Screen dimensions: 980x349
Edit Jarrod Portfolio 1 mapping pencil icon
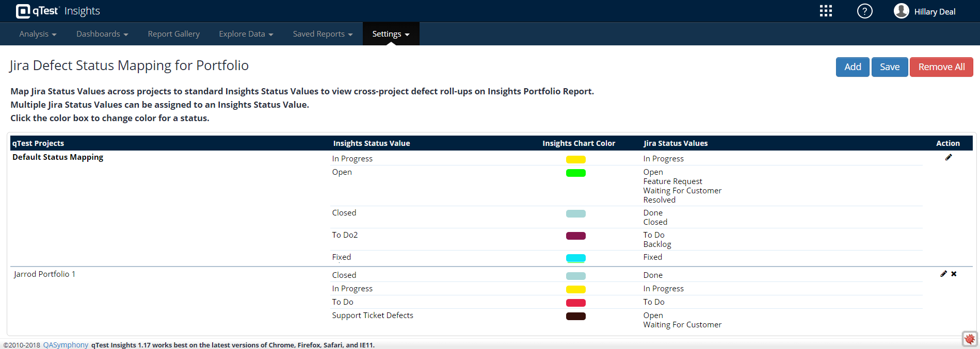click(943, 274)
